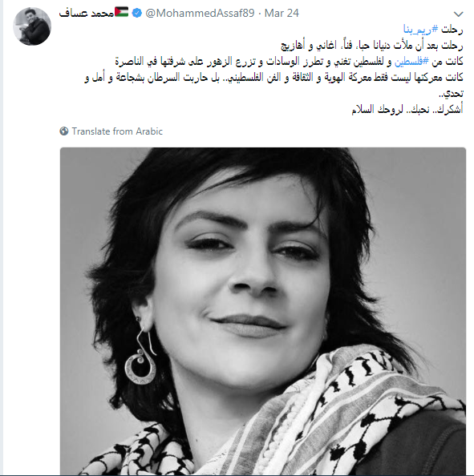Open the black-and-white portrait photo
The height and width of the screenshot is (476, 474).
pyautogui.click(x=263, y=311)
